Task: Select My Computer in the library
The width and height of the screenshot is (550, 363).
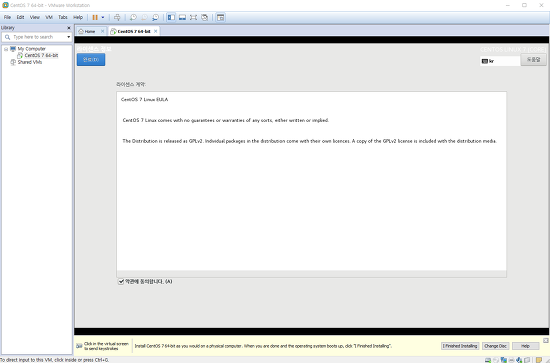Action: [32, 49]
